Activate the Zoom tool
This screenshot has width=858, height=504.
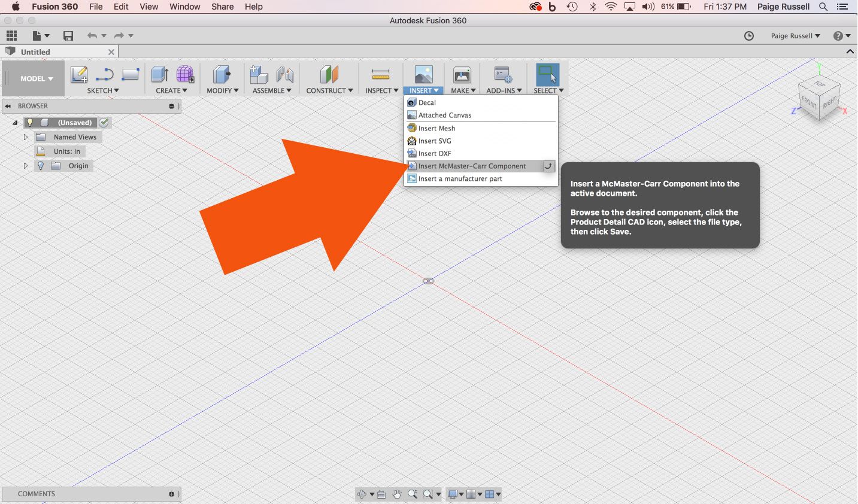413,494
